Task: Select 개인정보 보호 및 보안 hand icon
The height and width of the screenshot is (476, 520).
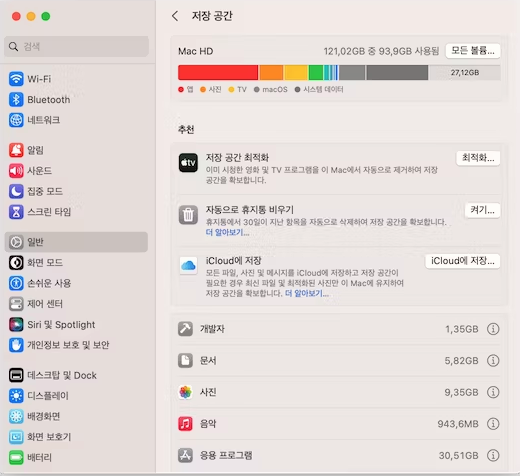Action: click(16, 345)
